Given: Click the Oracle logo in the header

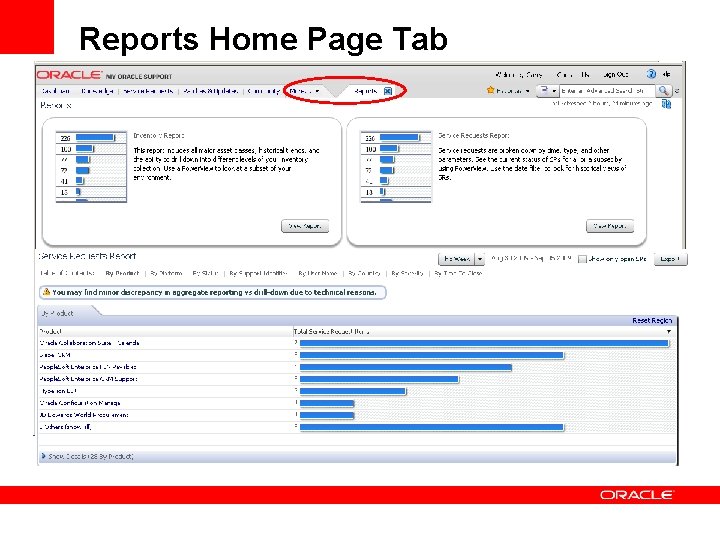Looking at the screenshot, I should 69,74.
